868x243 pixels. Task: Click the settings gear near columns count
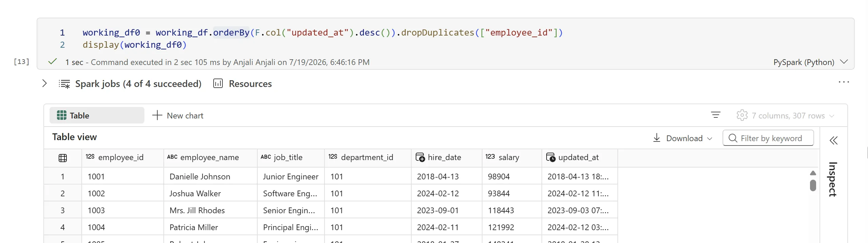point(742,115)
